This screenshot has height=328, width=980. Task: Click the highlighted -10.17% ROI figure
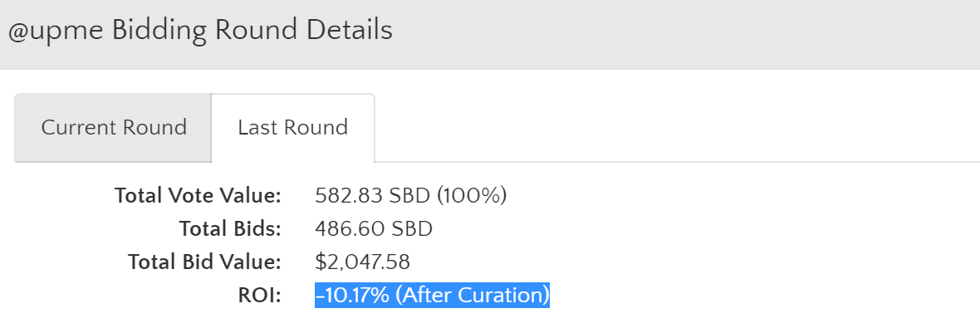352,295
